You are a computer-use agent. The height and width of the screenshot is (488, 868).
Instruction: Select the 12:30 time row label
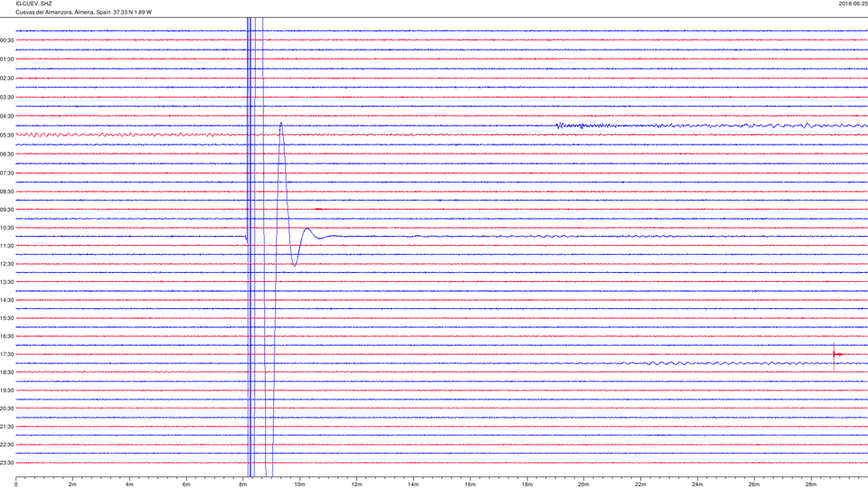click(7, 264)
